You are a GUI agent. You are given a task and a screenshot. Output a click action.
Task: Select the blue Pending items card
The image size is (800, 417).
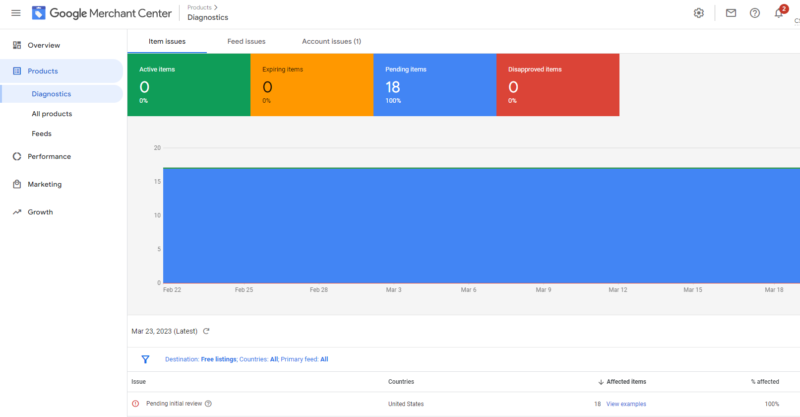point(434,84)
